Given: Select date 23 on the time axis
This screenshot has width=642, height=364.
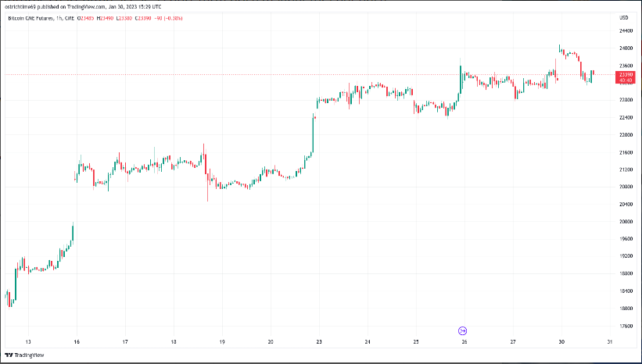Looking at the screenshot, I should 319,341.
